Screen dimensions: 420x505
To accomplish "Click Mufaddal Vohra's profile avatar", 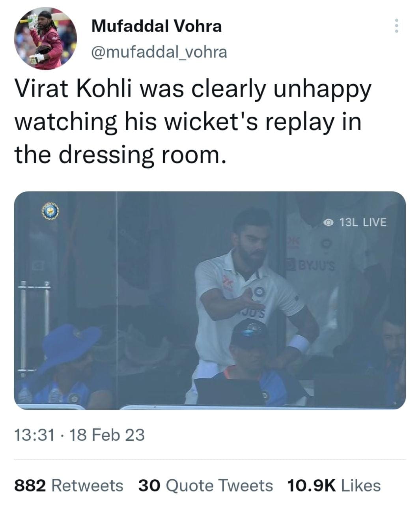I will (46, 39).
